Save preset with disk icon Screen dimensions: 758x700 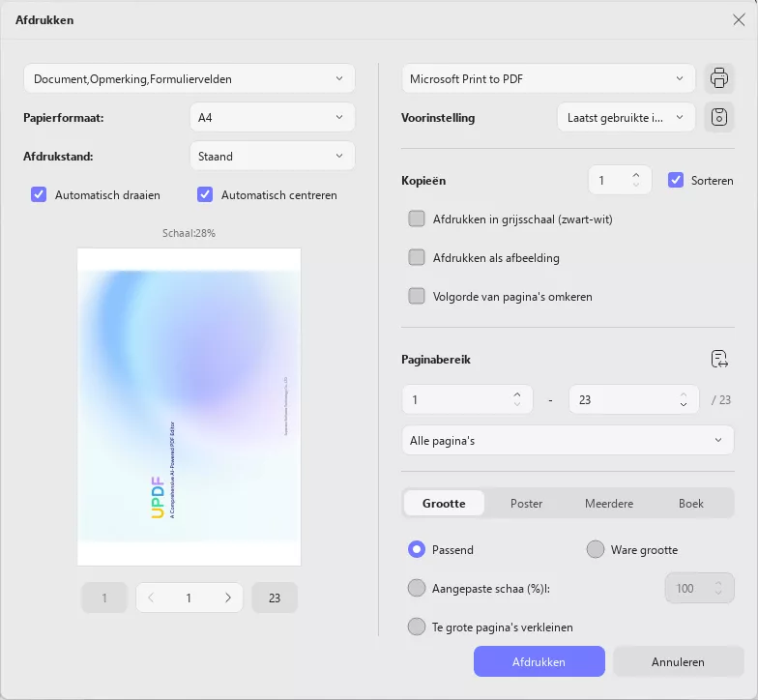[719, 117]
